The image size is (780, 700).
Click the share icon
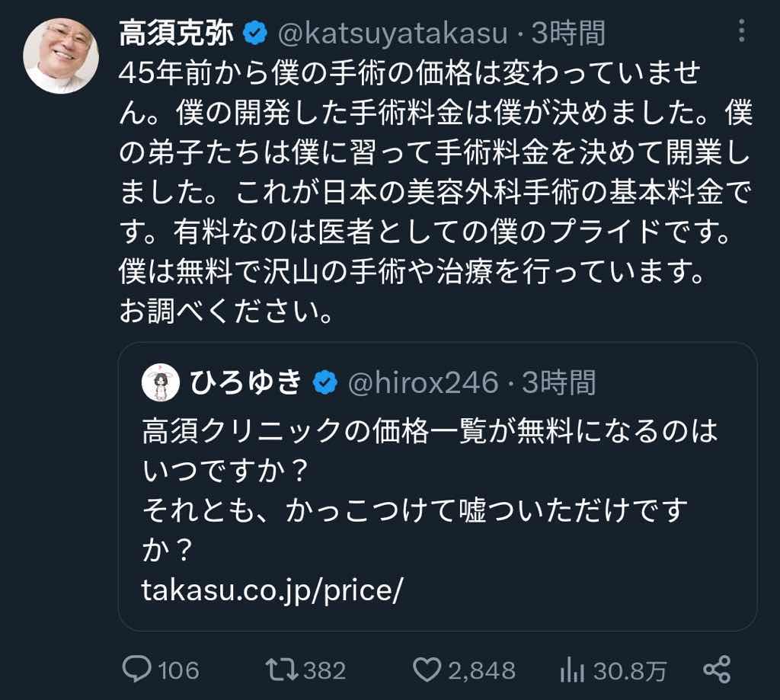pos(716,670)
